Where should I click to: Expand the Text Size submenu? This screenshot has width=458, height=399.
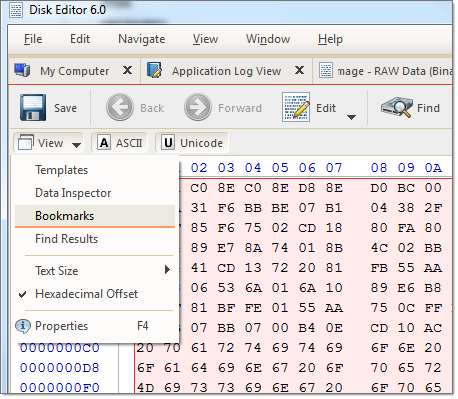pyautogui.click(x=95, y=270)
